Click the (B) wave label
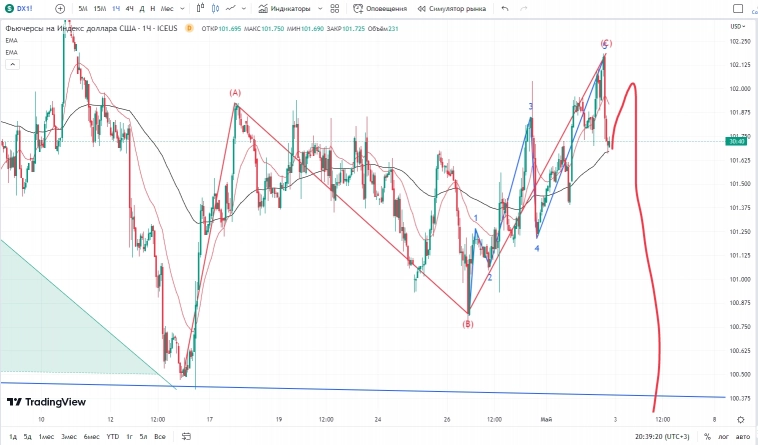Viewport: 758px width, 445px height. coord(468,324)
